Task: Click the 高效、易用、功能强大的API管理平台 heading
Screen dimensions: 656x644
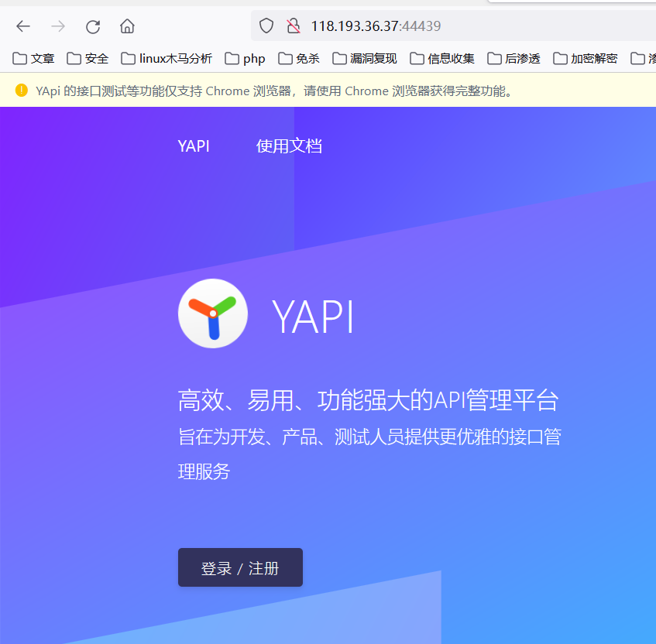Action: click(368, 400)
